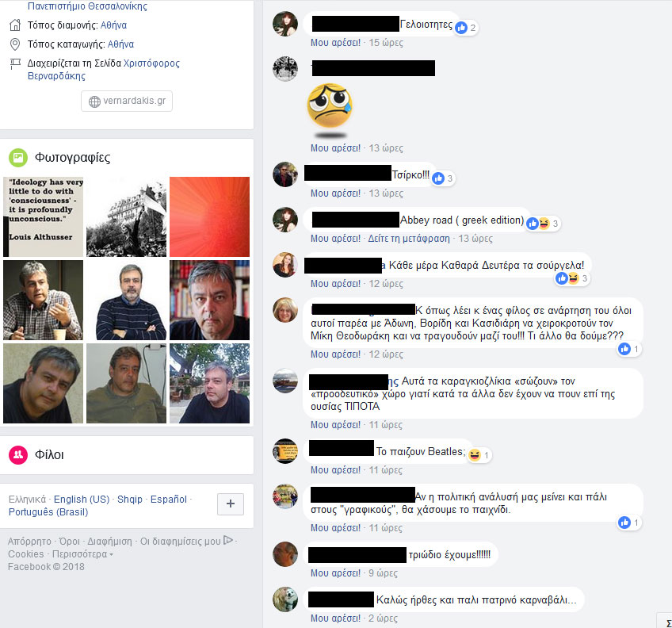Click the crying emoji sticker

pyautogui.click(x=330, y=106)
